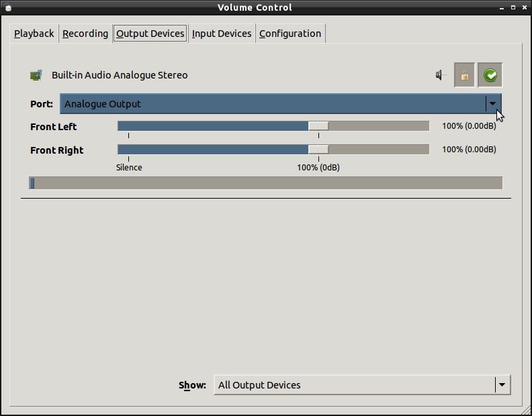Viewport: 532px width, 416px height.
Task: Toggle set as fallback green checkmark
Action: (x=490, y=75)
